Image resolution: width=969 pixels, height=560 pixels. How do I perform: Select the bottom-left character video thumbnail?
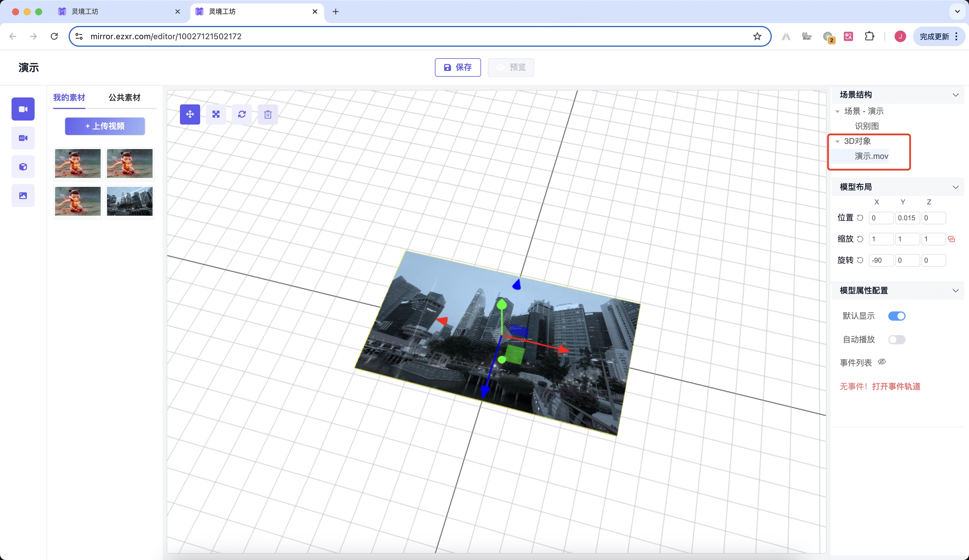pos(78,201)
